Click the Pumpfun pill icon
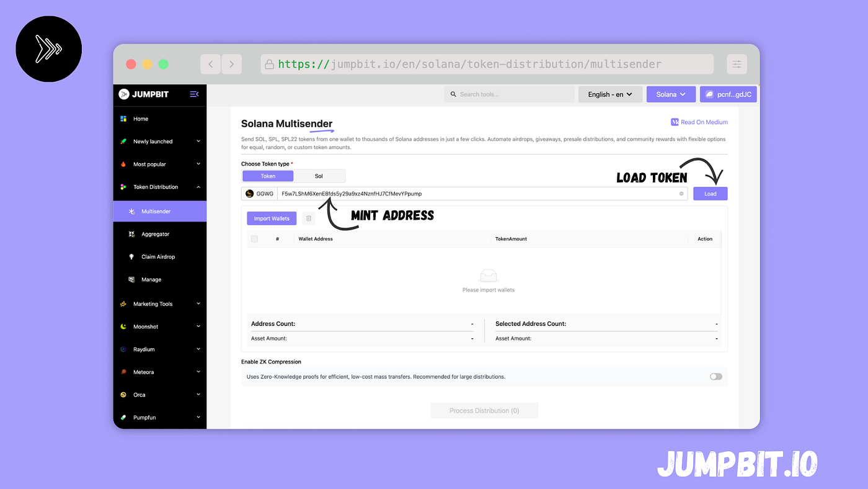The width and height of the screenshot is (868, 489). coord(123,418)
